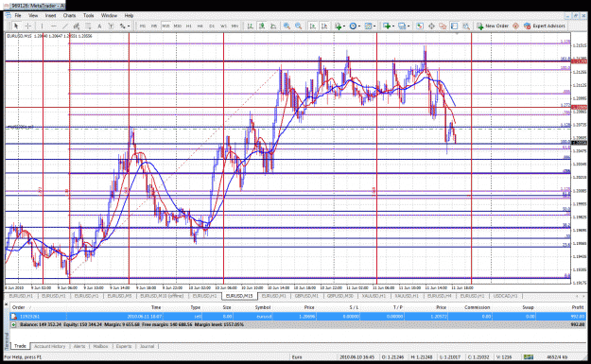Open the Insert menu

click(x=50, y=15)
